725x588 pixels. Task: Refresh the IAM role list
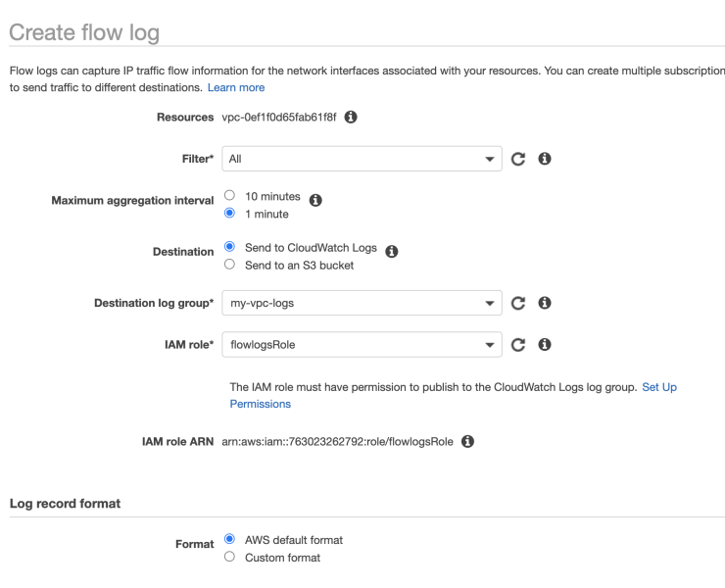pos(518,345)
